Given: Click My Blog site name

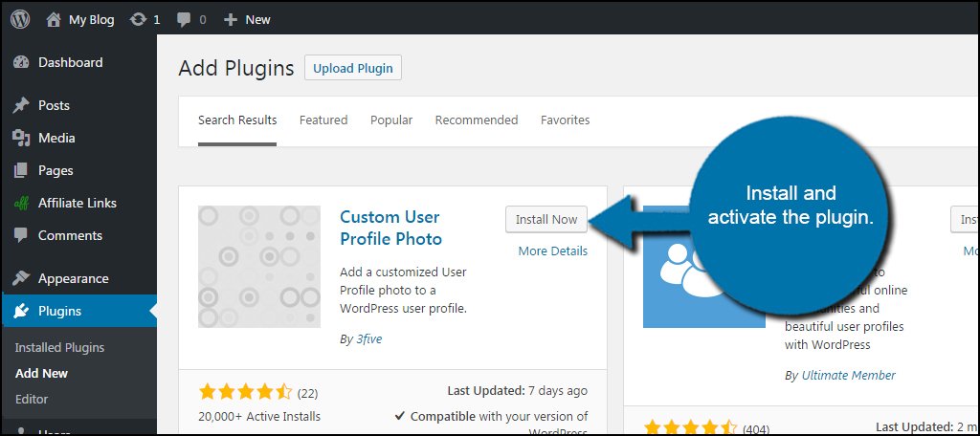Looking at the screenshot, I should pyautogui.click(x=91, y=20).
